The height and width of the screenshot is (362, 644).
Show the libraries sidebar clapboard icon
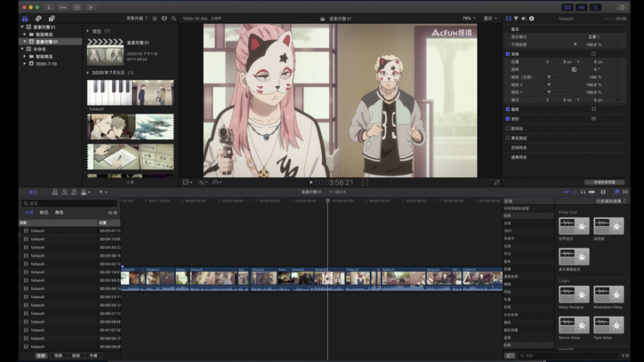(x=25, y=19)
